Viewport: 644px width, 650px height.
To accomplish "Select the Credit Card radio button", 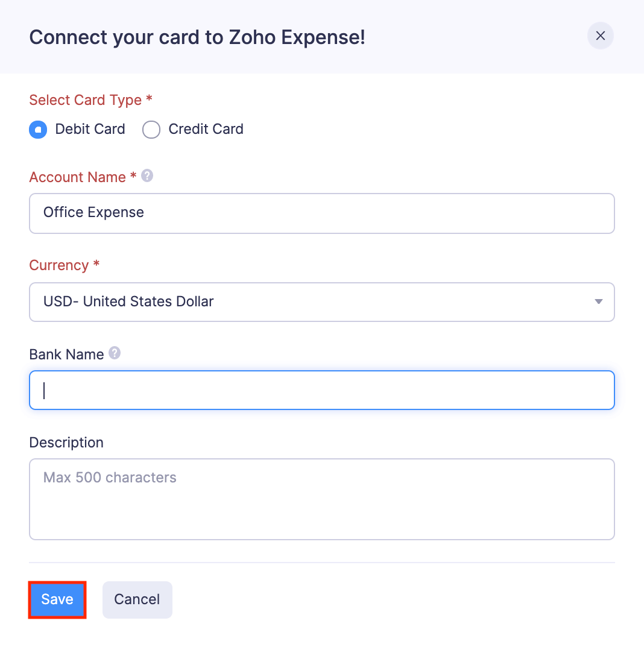I will click(x=151, y=130).
